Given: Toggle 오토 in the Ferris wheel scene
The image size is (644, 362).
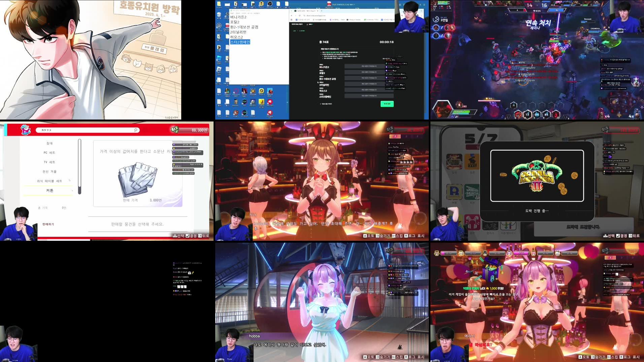Looking at the screenshot, I should [368, 357].
